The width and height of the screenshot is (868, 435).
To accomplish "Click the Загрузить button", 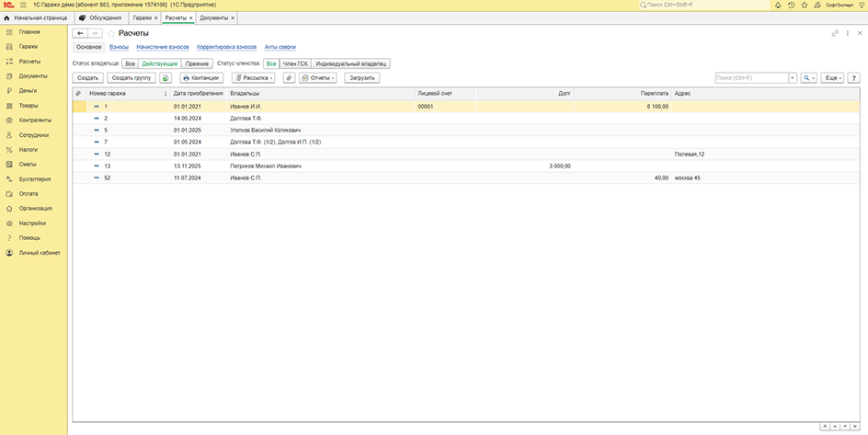I will (361, 78).
